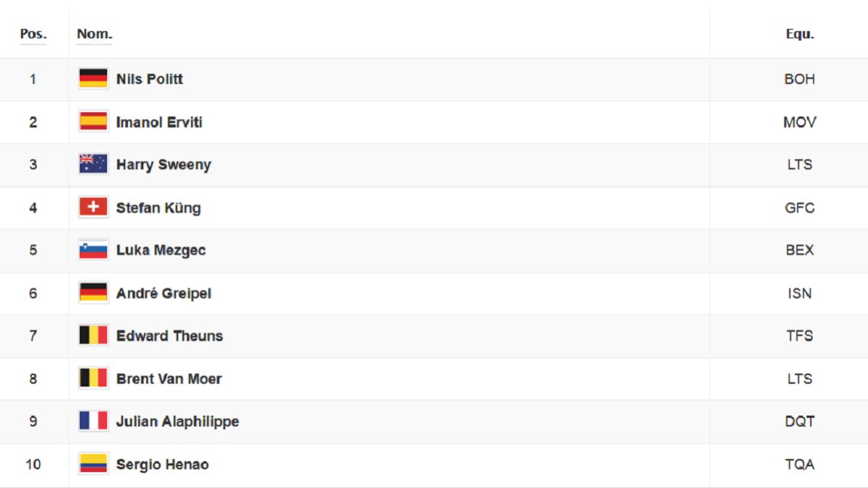Click the Colombian flag beside Sergio Henao
The height and width of the screenshot is (488, 868).
93,464
